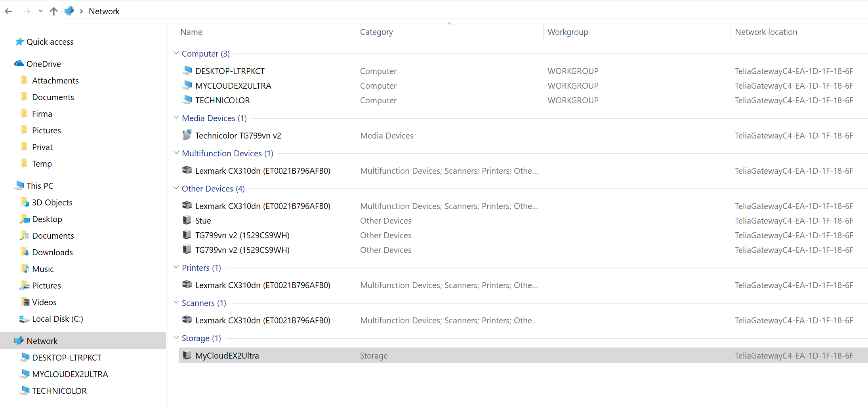The width and height of the screenshot is (868, 412).
Task: Collapse the Other Devices (4) group
Action: [x=176, y=188]
